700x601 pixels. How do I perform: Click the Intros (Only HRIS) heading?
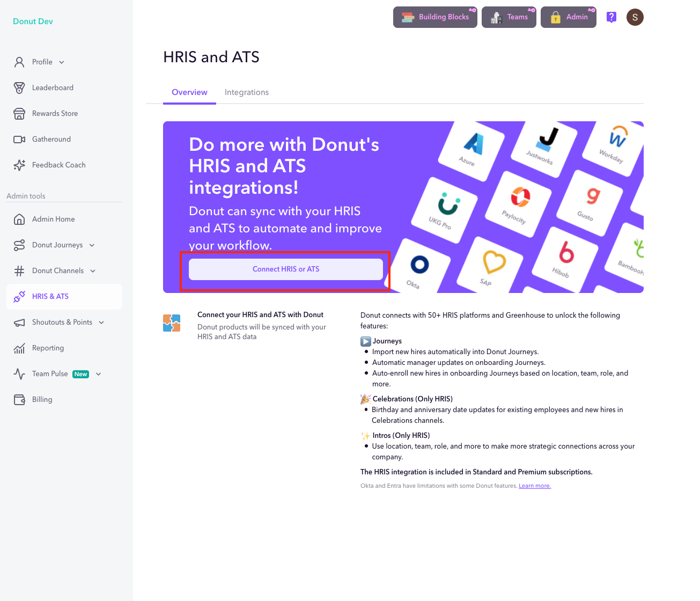[x=395, y=436]
